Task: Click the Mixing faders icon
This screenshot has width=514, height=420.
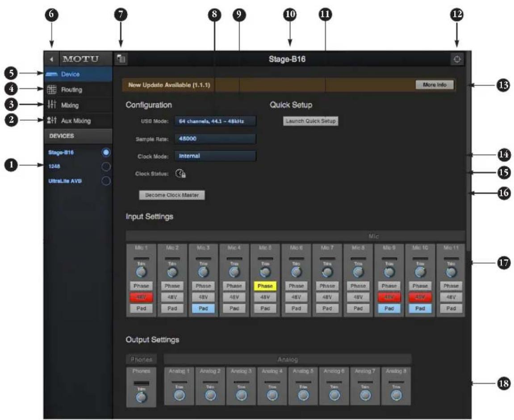Action: 51,105
